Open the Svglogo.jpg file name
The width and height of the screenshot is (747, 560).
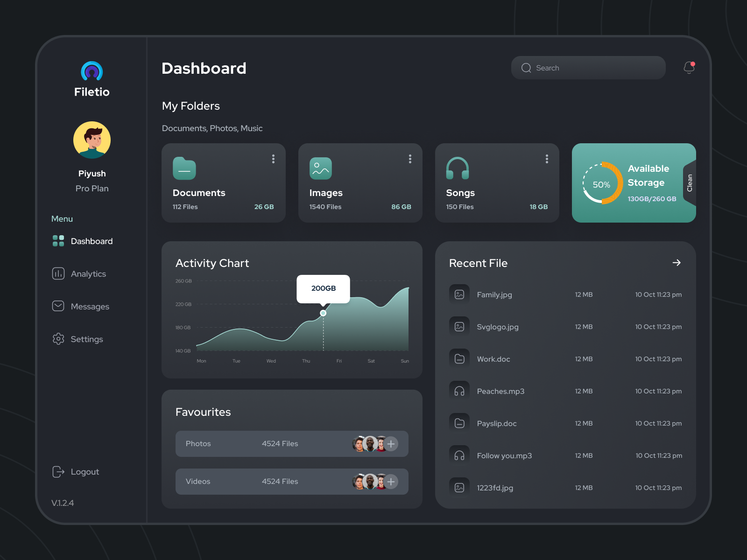[498, 327]
